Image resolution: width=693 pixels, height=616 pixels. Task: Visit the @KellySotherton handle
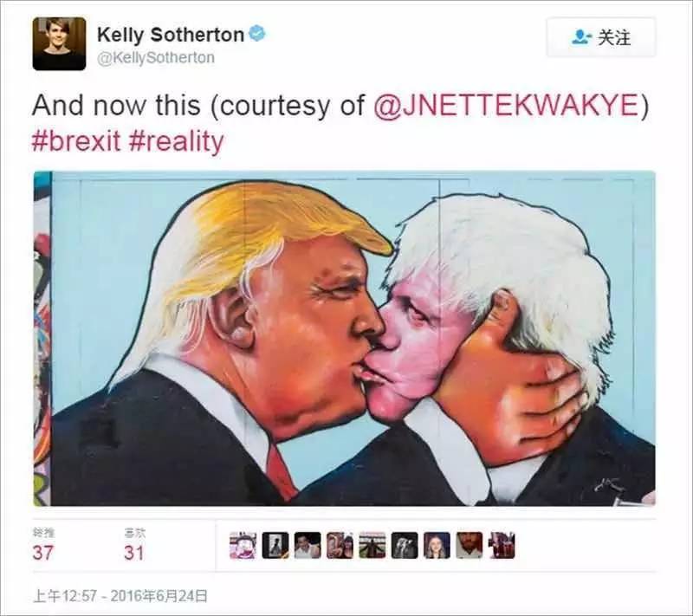tap(156, 58)
